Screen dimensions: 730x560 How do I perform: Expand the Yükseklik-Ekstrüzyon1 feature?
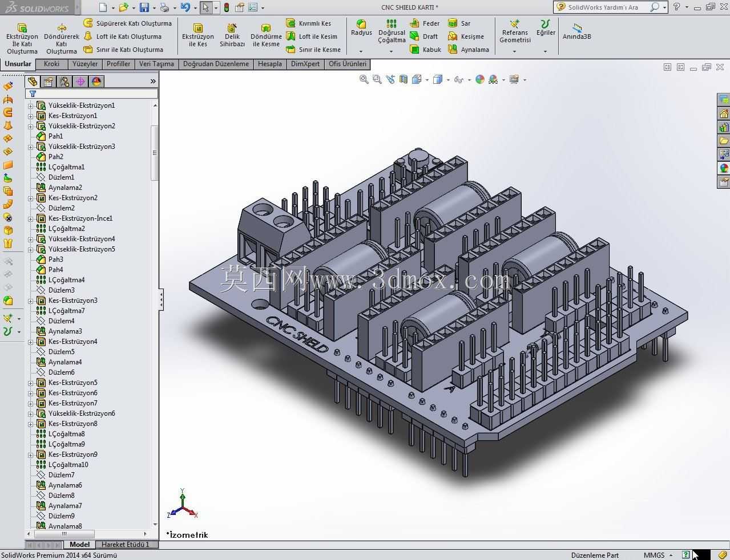click(x=31, y=105)
